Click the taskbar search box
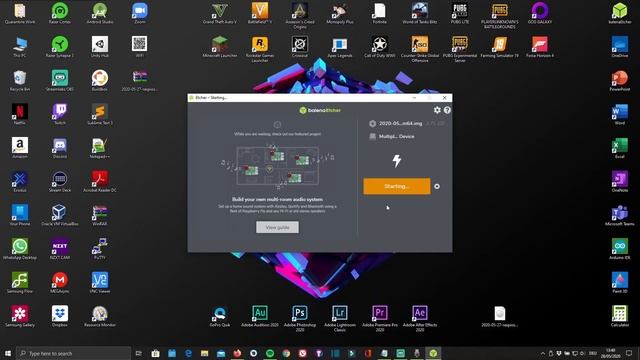Image resolution: width=640 pixels, height=360 pixels. 73,353
